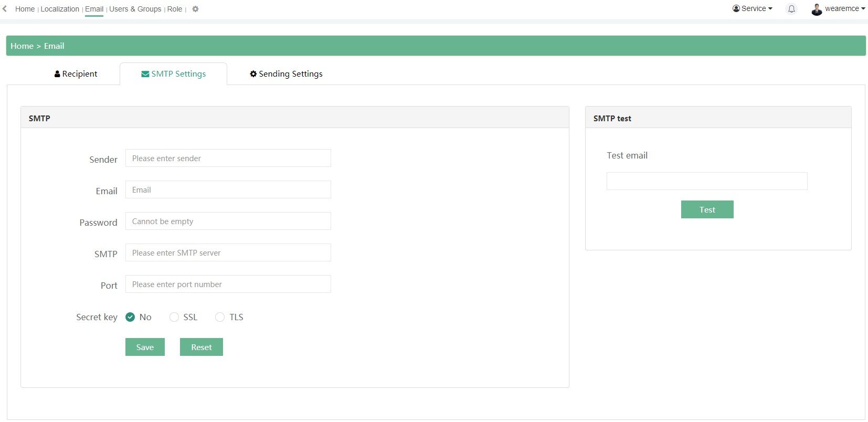Image resolution: width=868 pixels, height=422 pixels.
Task: Open Users & Groups in the top menu
Action: tap(135, 9)
